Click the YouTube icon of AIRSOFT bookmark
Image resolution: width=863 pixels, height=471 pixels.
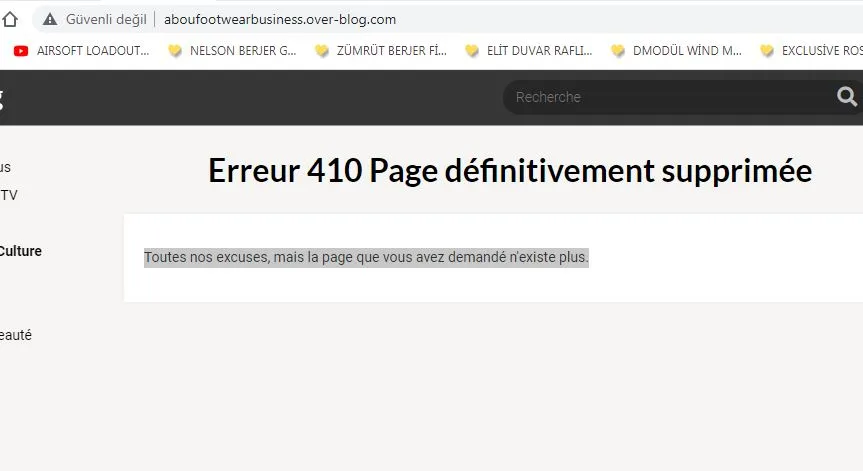point(21,51)
